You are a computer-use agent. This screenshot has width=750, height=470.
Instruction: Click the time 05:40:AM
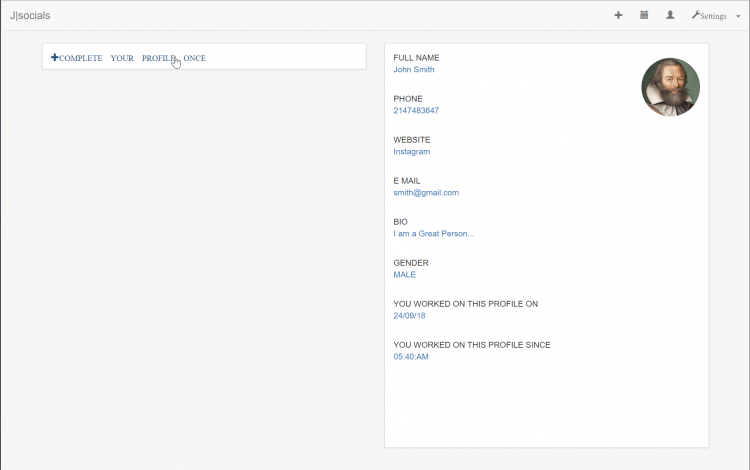[x=410, y=357]
